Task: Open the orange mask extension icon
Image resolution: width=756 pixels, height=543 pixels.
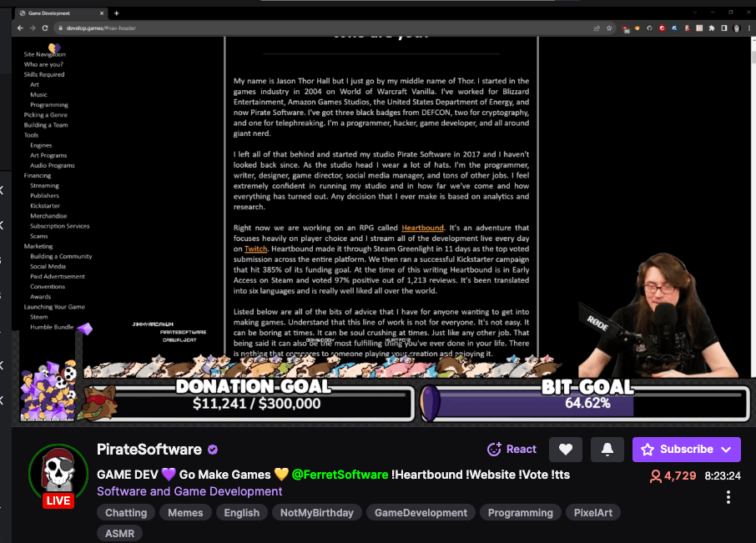Action: click(x=638, y=28)
